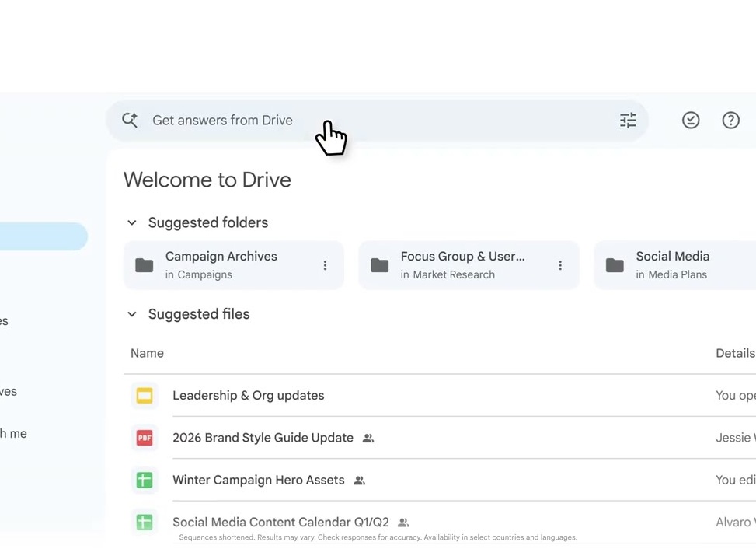Click the Welcome to Drive heading
Screen dimensions: 756x549
coord(207,180)
